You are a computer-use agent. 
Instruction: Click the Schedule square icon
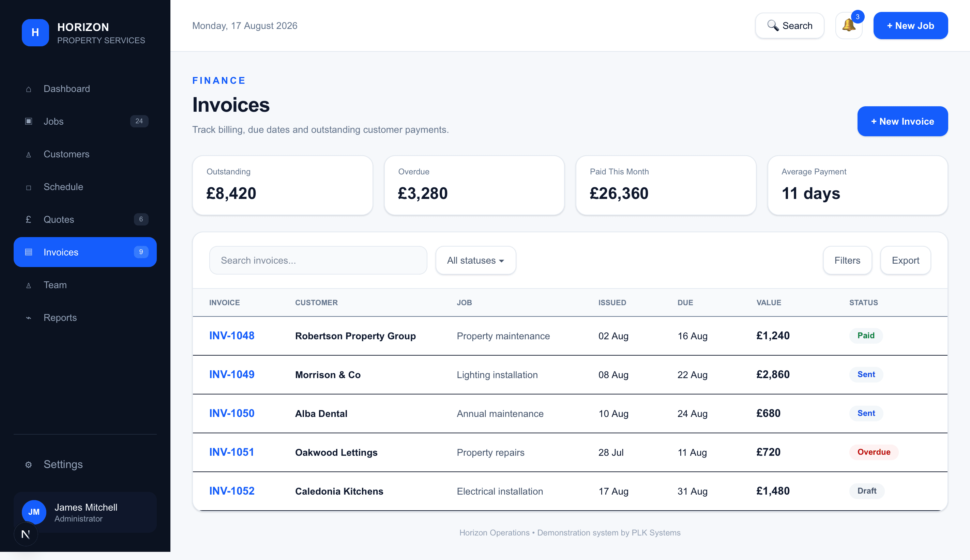coord(29,187)
